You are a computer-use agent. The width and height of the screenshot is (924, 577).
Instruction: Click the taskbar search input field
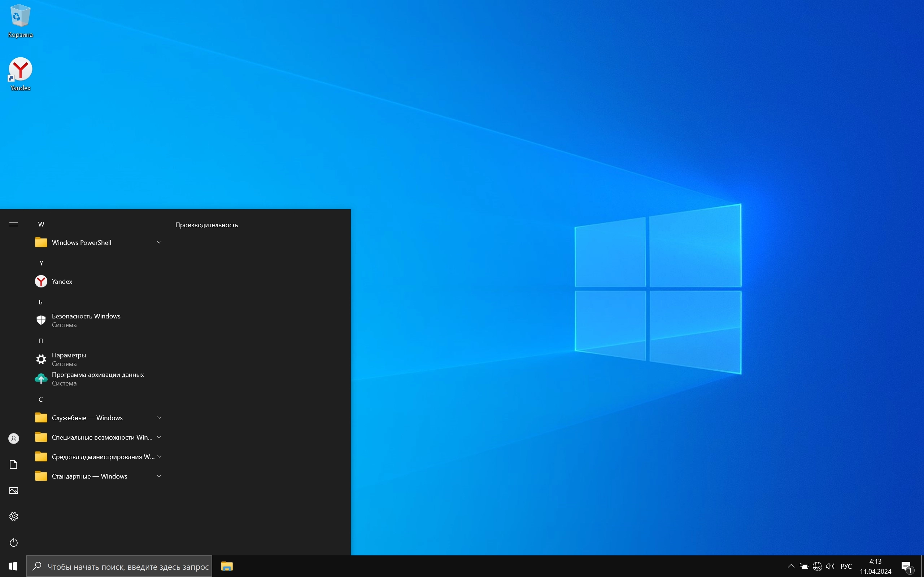point(127,566)
